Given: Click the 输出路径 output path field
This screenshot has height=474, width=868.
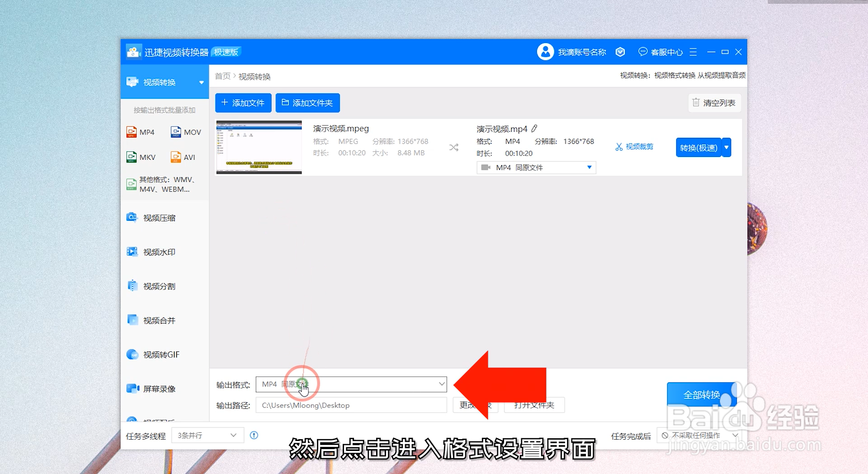Looking at the screenshot, I should 351,405.
